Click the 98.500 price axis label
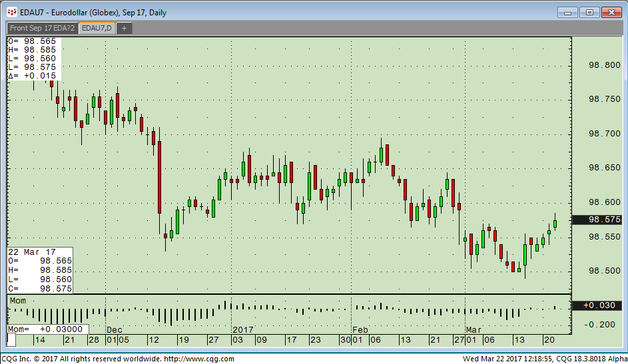The width and height of the screenshot is (628, 364). [604, 271]
